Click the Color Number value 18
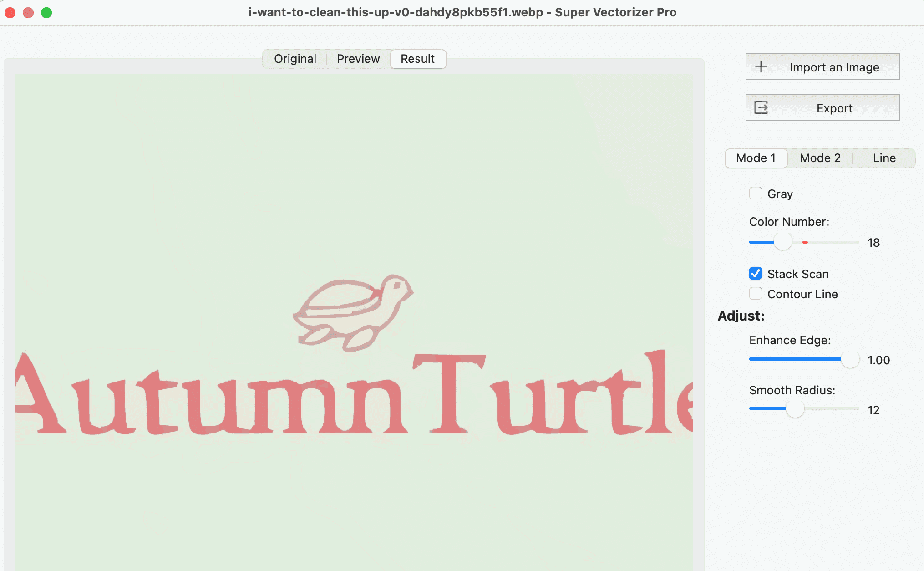Screen dimensions: 924x571 point(873,243)
